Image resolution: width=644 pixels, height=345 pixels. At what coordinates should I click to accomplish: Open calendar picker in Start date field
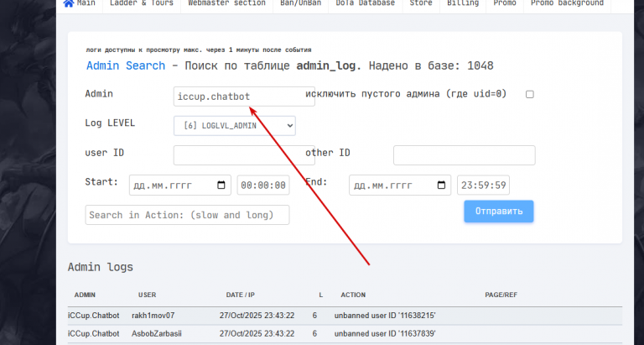(x=221, y=185)
